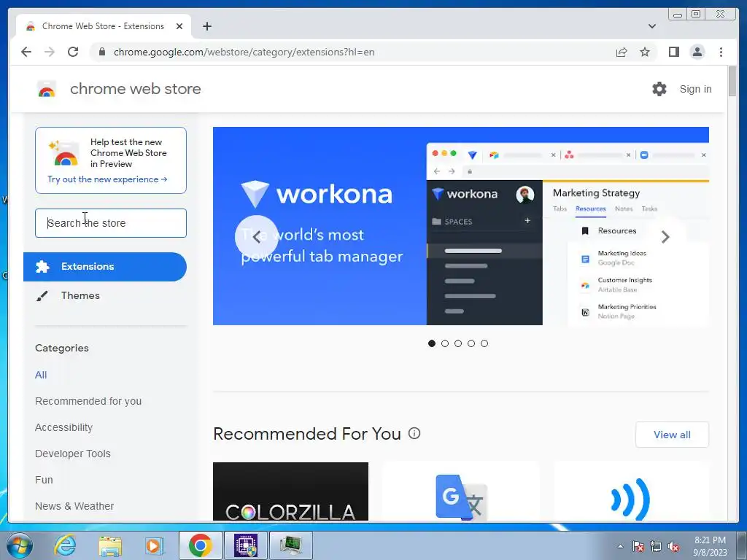Click the green monitor taskbar app
This screenshot has width=747, height=560.
[290, 545]
